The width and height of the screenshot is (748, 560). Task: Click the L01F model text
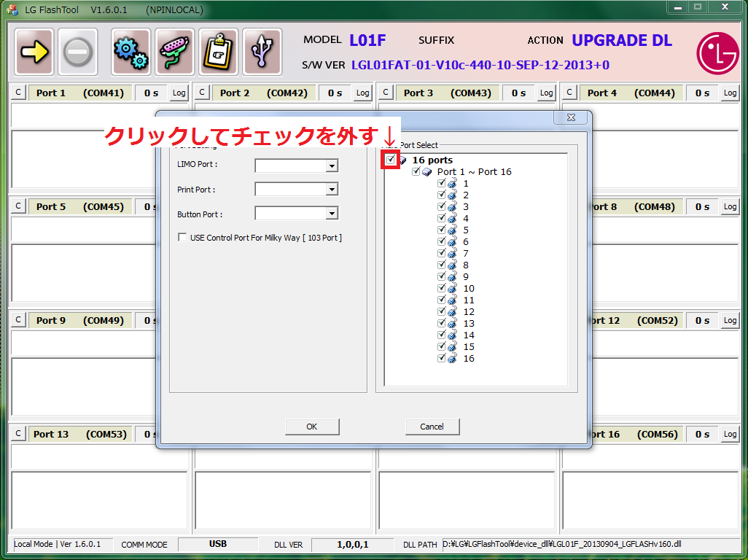point(367,41)
